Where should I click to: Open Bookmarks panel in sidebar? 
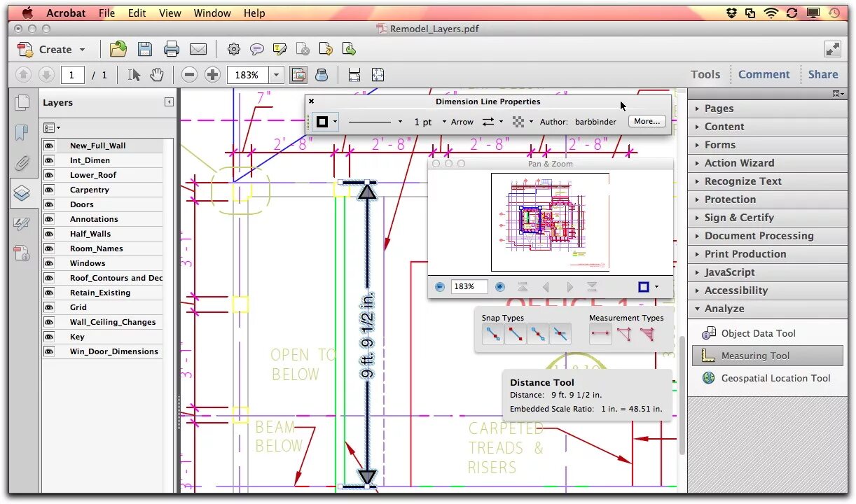tap(22, 132)
